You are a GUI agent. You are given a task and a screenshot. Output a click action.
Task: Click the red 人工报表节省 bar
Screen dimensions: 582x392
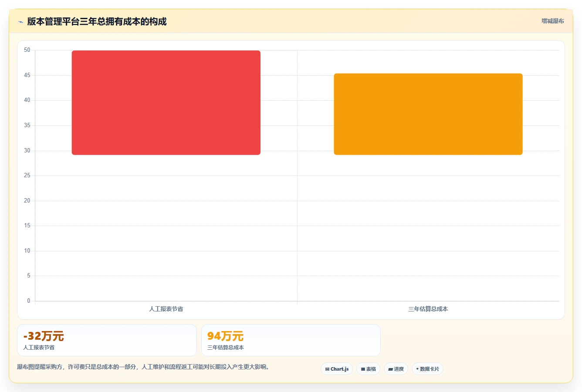click(166, 103)
